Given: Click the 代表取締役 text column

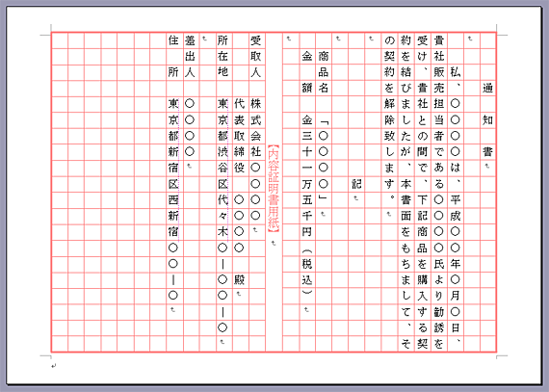Looking at the screenshot, I should 239,136.
